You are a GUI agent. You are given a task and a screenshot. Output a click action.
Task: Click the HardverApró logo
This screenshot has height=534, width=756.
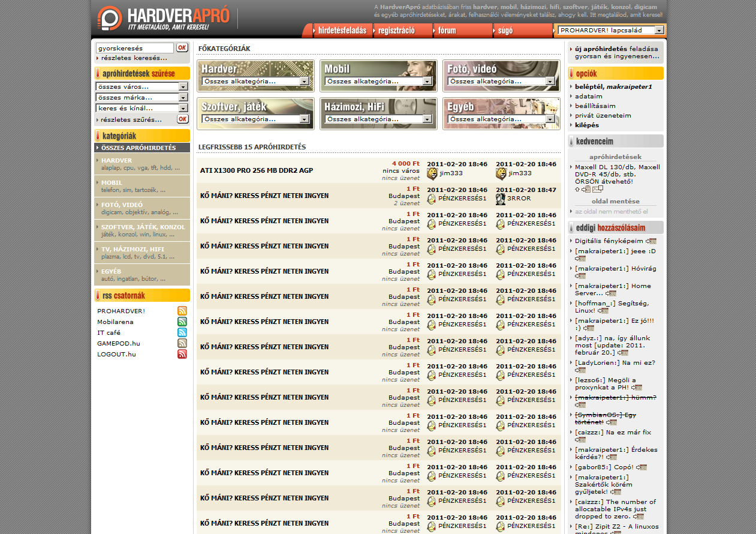click(163, 18)
